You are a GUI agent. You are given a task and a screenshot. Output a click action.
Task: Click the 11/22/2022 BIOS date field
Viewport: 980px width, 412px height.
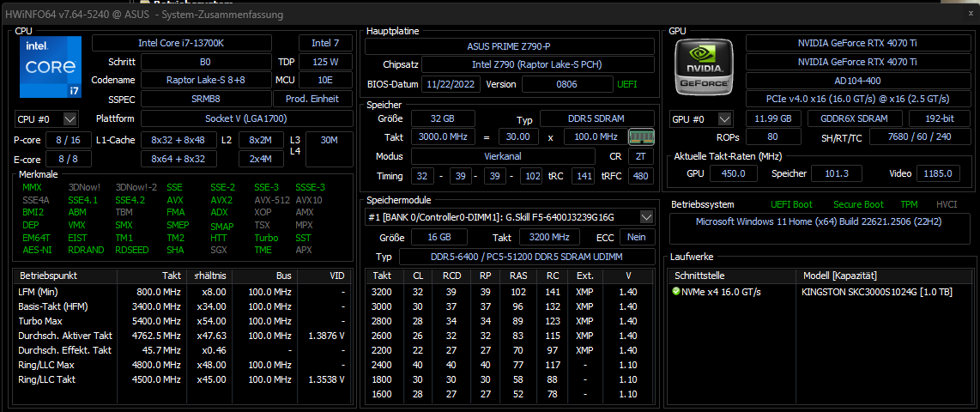click(451, 84)
